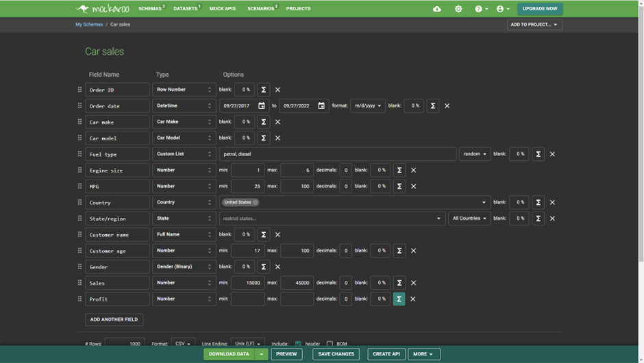Image resolution: width=644 pixels, height=363 pixels.
Task: Expand the Country selection dropdown
Action: point(484,202)
